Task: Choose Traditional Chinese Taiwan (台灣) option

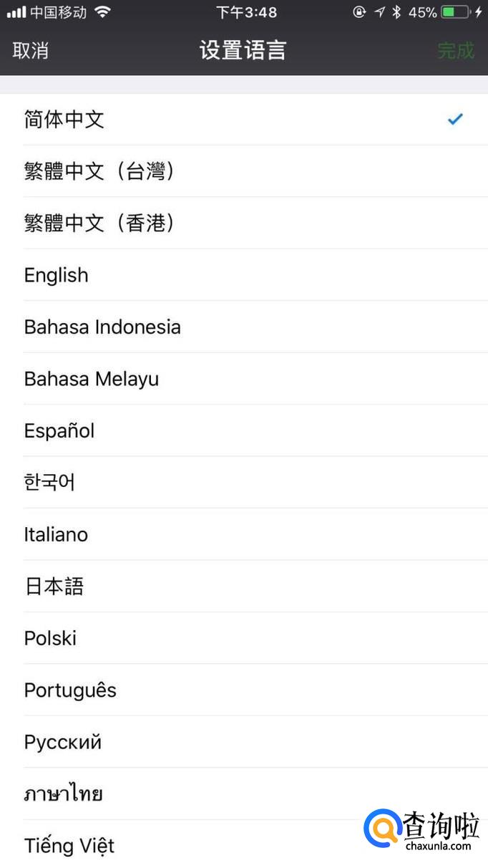Action: click(x=99, y=172)
